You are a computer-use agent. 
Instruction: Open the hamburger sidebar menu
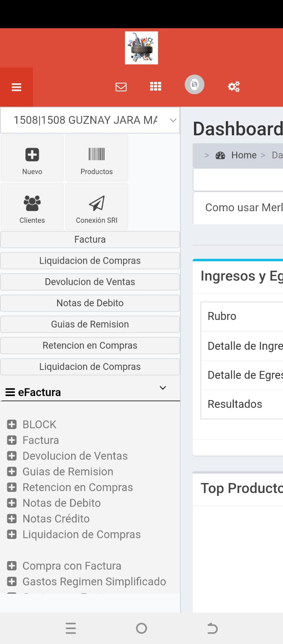point(17,87)
